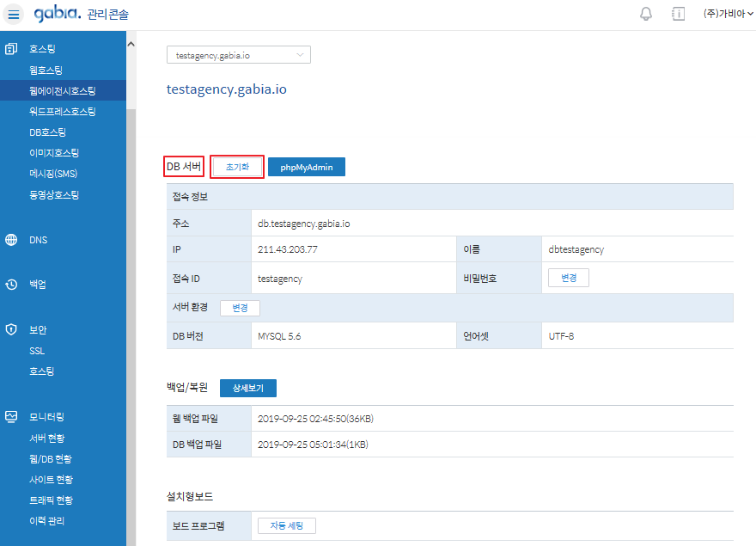The image size is (756, 546).
Task: Open 메시징(SMS) menu item
Action: [x=53, y=174]
